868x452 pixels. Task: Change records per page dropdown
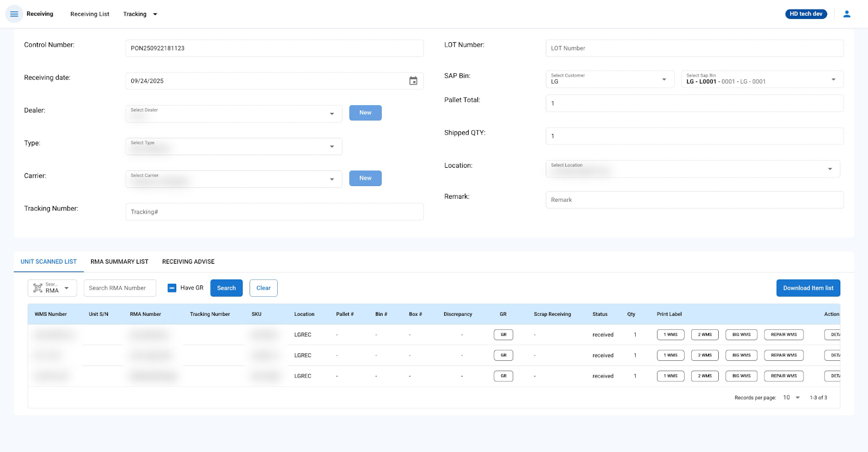point(791,398)
